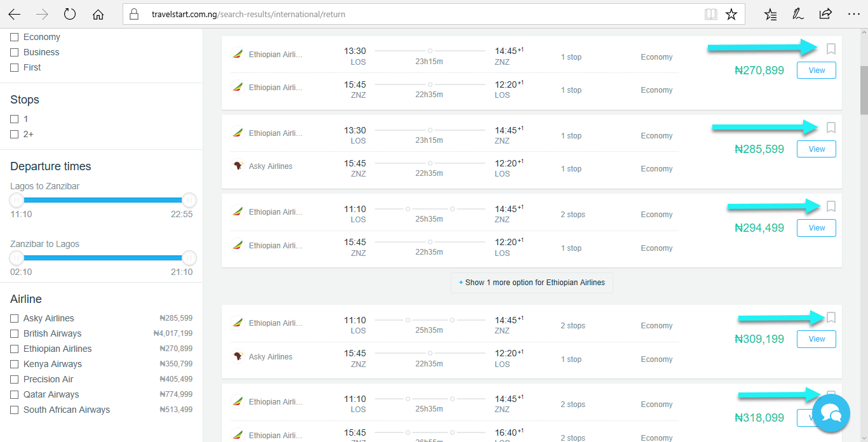
Task: Check the British Airways airline filter
Action: (15, 333)
